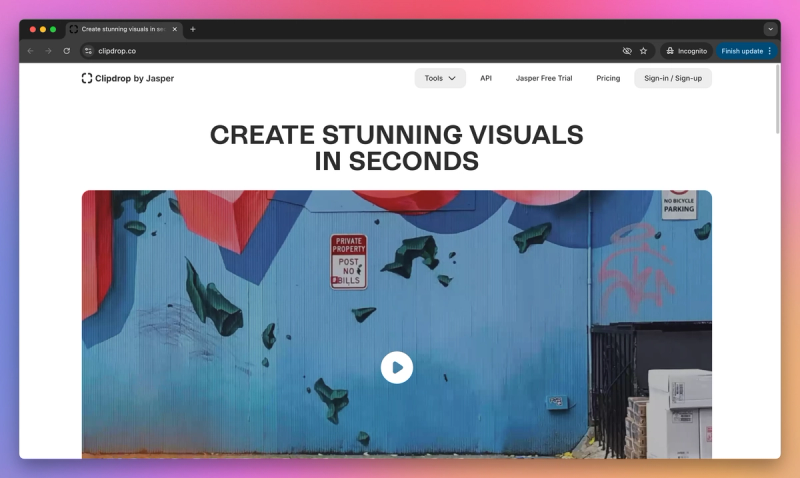Reload the clipdrop.co page

[x=66, y=51]
